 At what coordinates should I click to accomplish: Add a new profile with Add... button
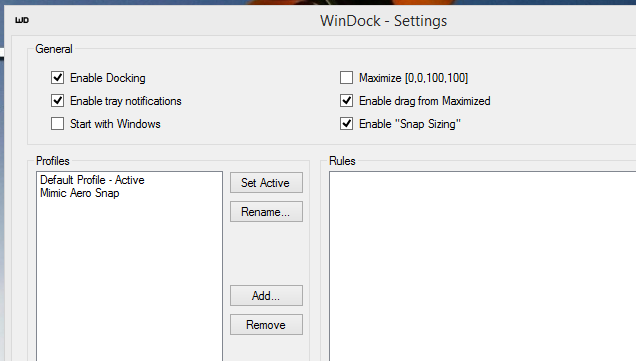pos(266,296)
